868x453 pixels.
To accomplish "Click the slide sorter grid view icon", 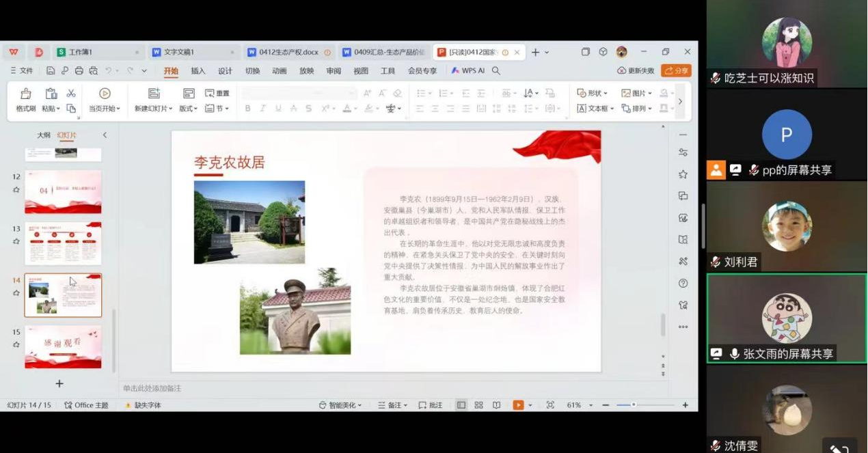I will [x=478, y=405].
